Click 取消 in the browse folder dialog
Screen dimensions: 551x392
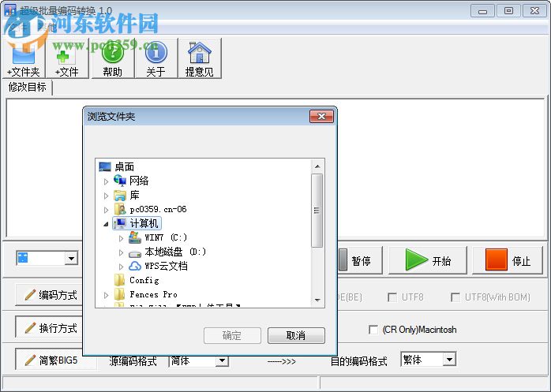(x=296, y=335)
